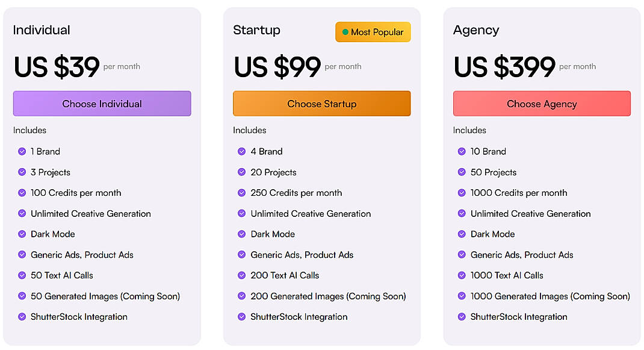The height and width of the screenshot is (350, 644).
Task: Click the checkmark next to 20 Projects
Action: (241, 172)
